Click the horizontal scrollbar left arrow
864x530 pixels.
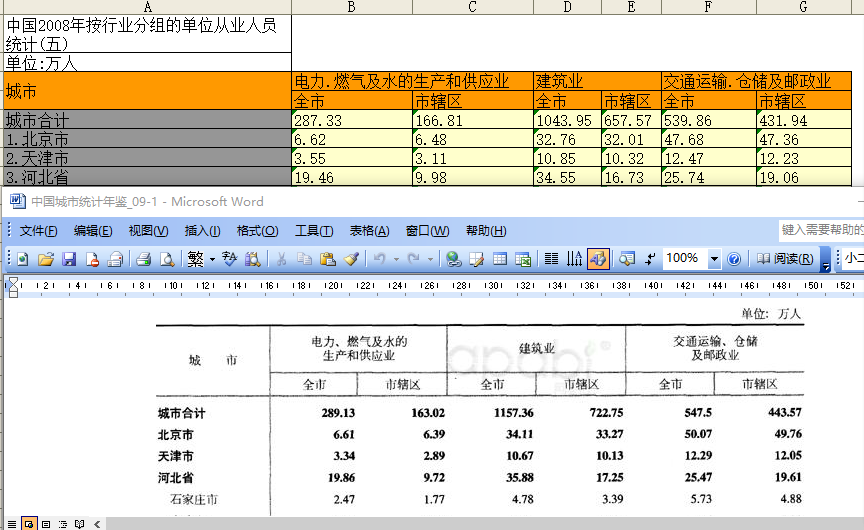(x=97, y=524)
